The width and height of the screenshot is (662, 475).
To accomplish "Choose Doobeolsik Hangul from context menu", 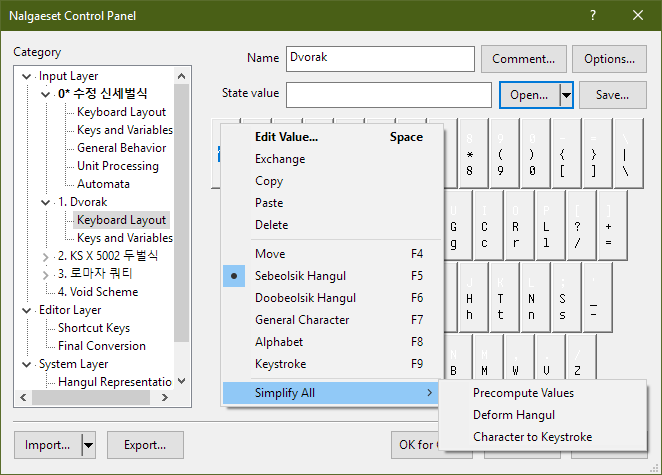I will tap(305, 298).
